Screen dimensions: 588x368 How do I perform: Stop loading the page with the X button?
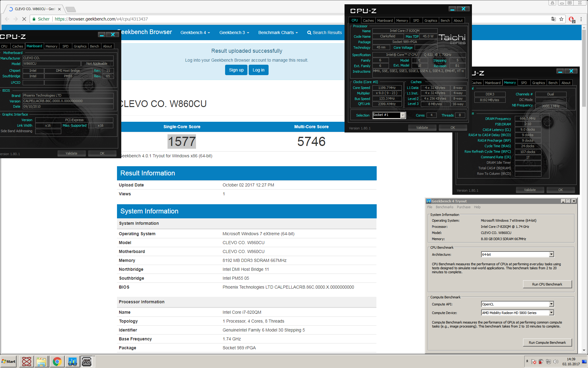24,19
